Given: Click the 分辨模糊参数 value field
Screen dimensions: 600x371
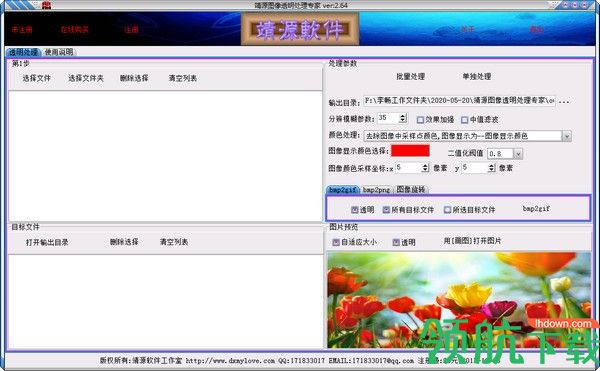Looking at the screenshot, I should click(388, 118).
